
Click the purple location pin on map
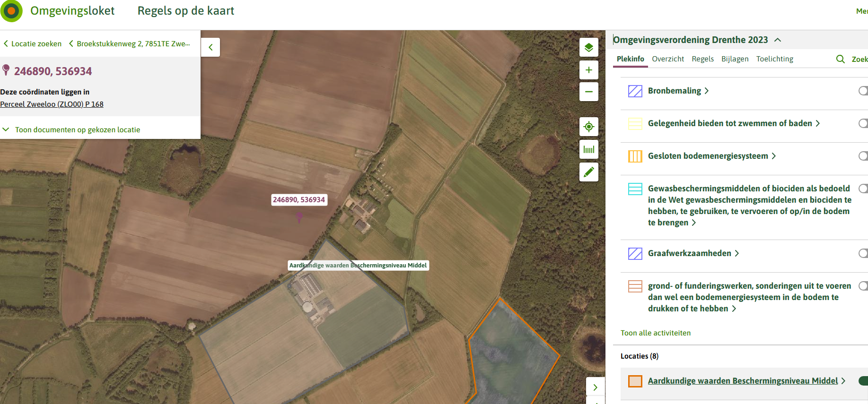(x=299, y=217)
